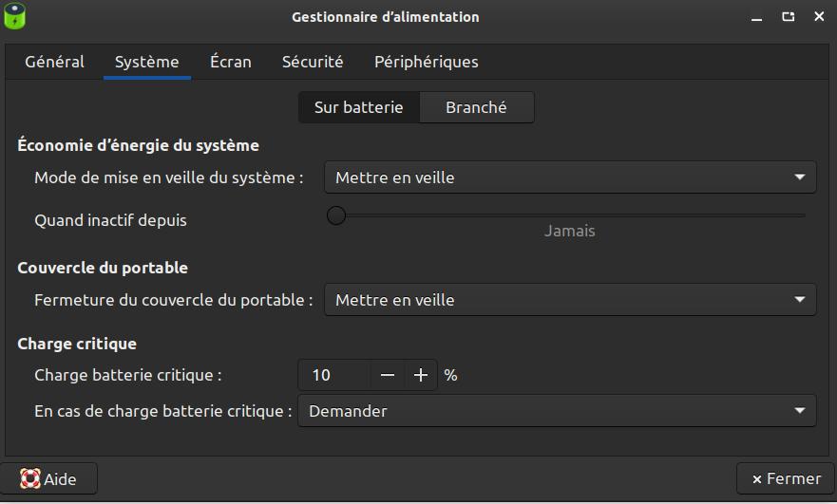Screen dimensions: 837x504
Task: Open En cas de charge critique dropdown
Action: click(x=557, y=411)
